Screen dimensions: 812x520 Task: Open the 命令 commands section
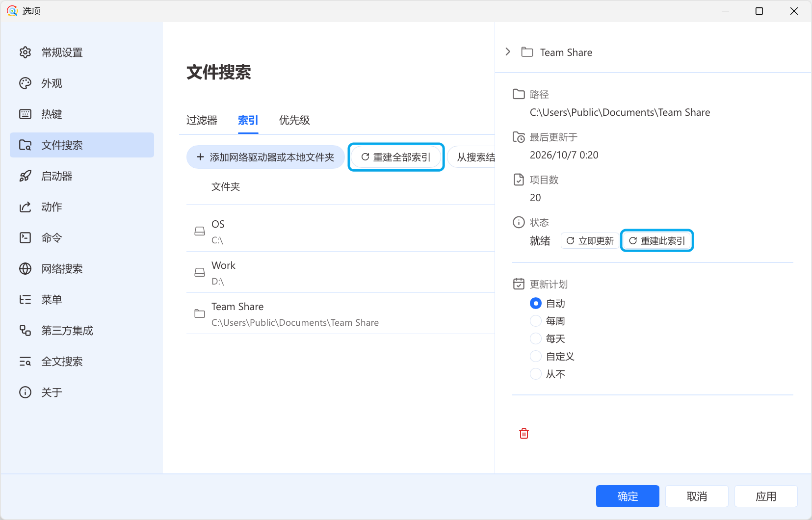(82, 238)
